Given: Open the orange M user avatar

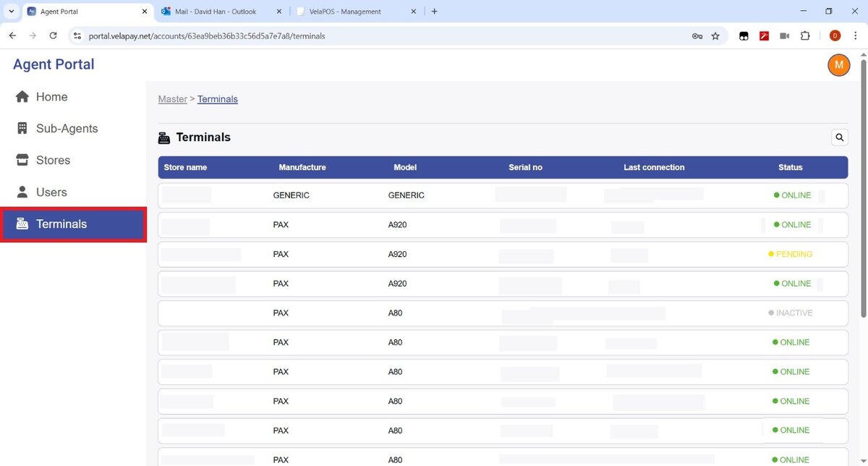Looking at the screenshot, I should [x=838, y=64].
